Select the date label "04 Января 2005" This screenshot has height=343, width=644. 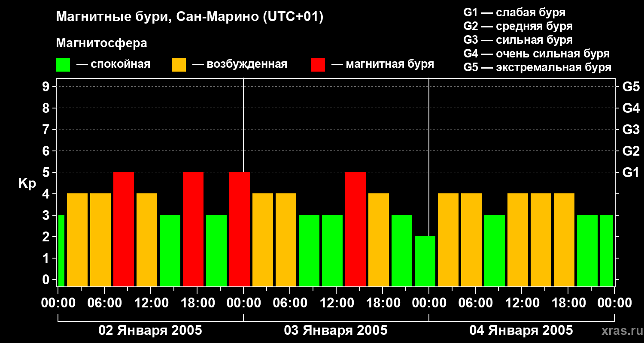point(521,331)
